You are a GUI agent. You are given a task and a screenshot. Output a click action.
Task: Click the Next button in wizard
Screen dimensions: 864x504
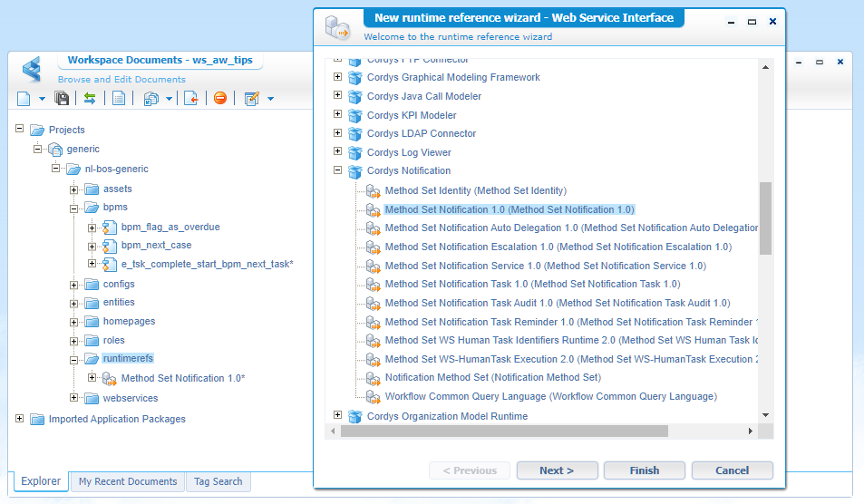click(557, 470)
